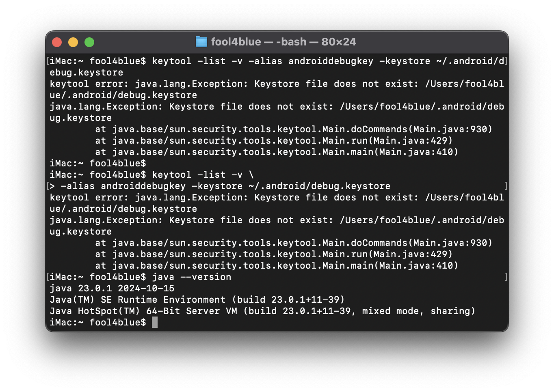Click the right bracket mark beside the continuation line
The height and width of the screenshot is (392, 554).
pos(506,186)
